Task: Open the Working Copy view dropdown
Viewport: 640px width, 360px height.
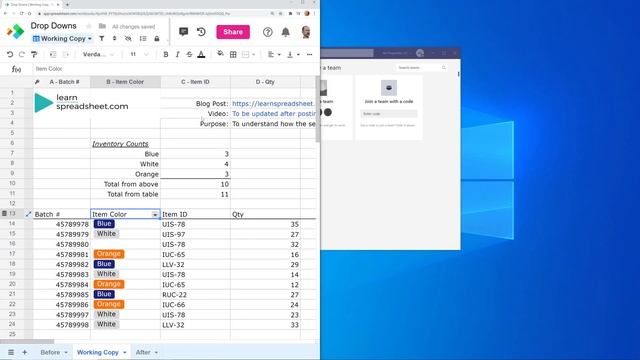Action: [x=62, y=39]
